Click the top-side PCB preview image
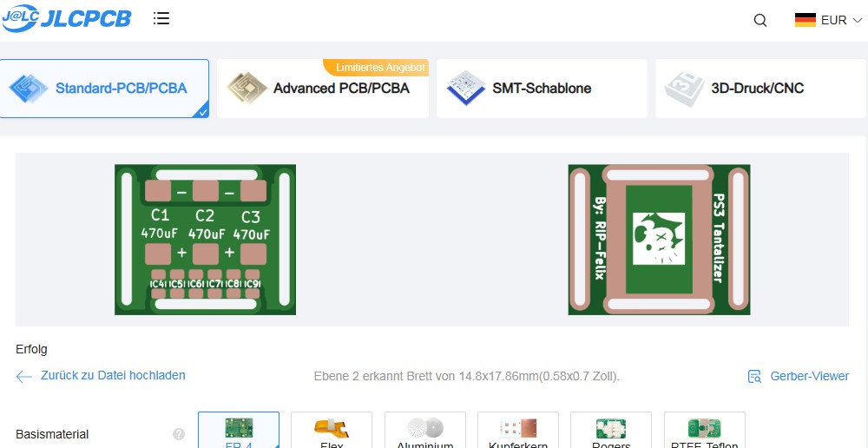This screenshot has height=448, width=868. [206, 240]
